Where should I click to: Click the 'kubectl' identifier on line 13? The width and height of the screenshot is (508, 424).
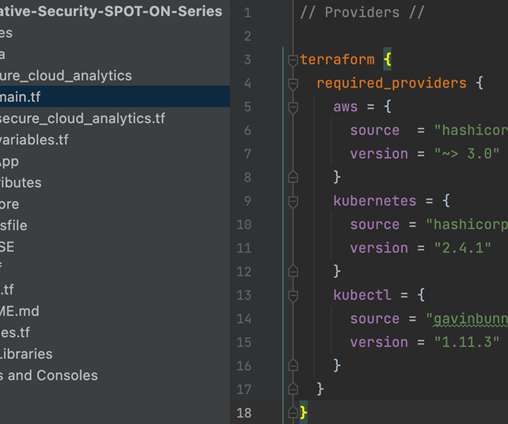[362, 295]
